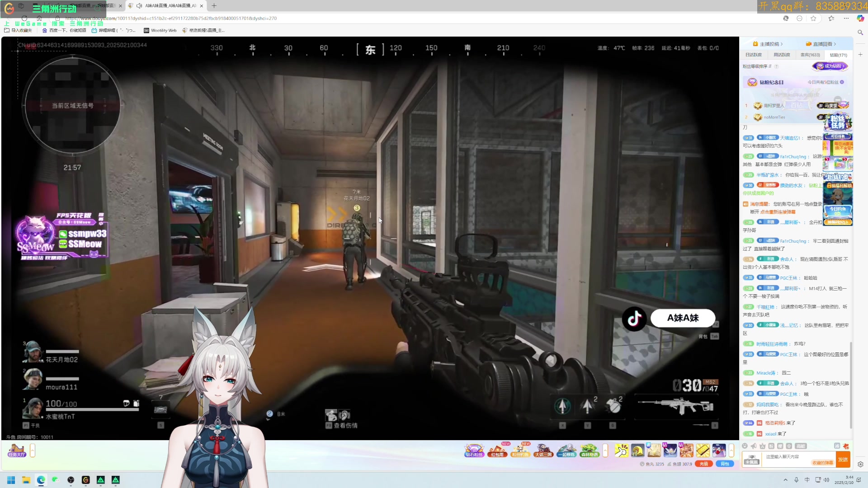Image resolution: width=868 pixels, height=488 pixels.
Task: Toggle tab audio mute speaker icon
Action: tap(139, 6)
